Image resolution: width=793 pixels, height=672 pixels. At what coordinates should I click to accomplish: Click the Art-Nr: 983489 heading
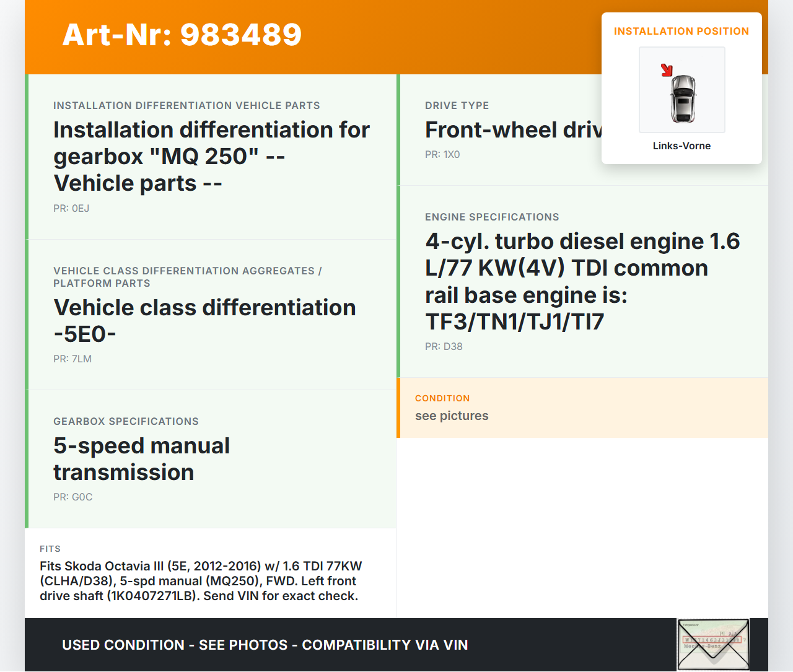coord(182,35)
